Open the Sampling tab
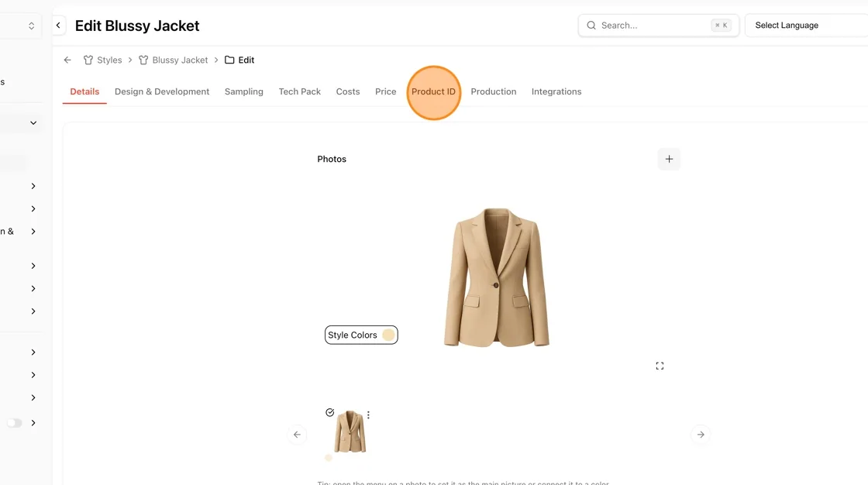The image size is (868, 485). tap(243, 91)
